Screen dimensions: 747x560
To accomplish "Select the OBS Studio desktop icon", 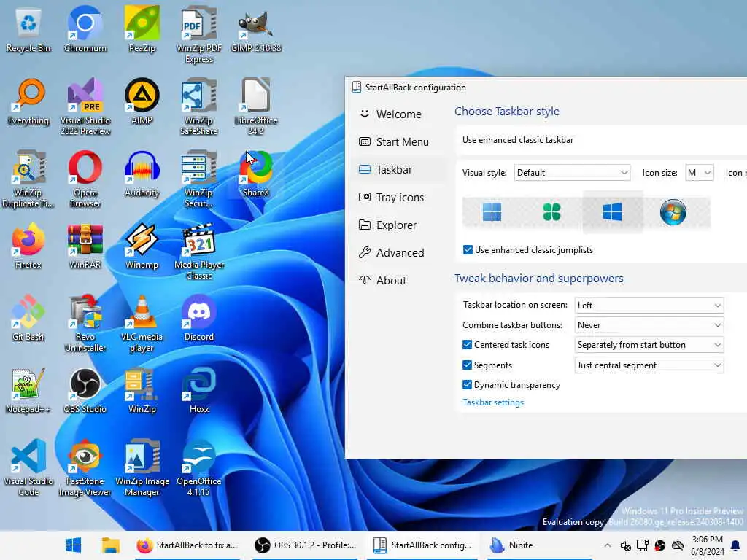I will (85, 391).
